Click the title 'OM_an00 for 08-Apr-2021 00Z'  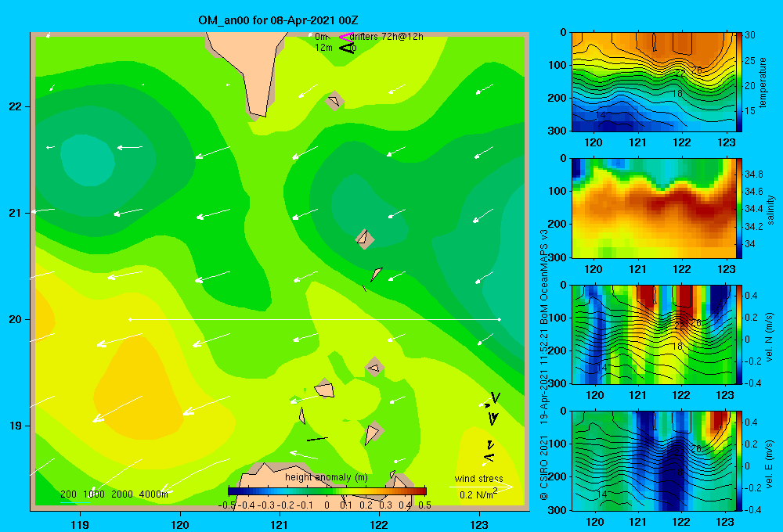point(278,20)
